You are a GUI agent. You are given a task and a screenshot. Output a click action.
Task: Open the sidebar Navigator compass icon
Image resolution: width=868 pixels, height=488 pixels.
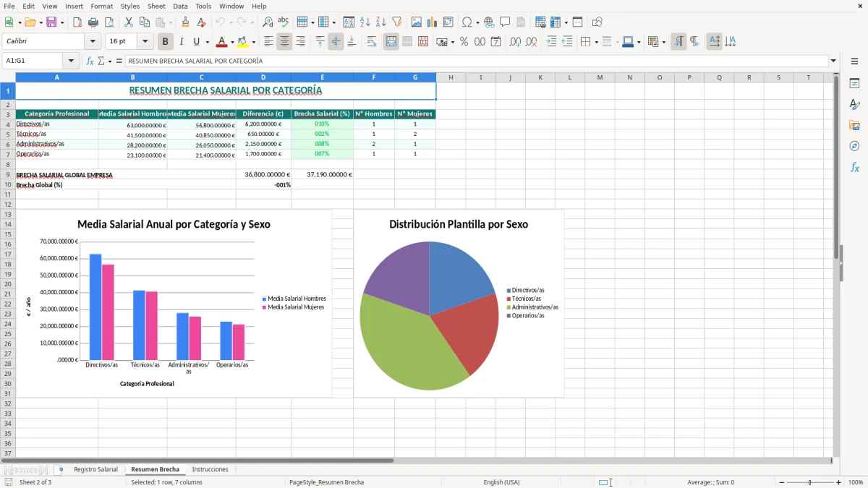pos(854,146)
